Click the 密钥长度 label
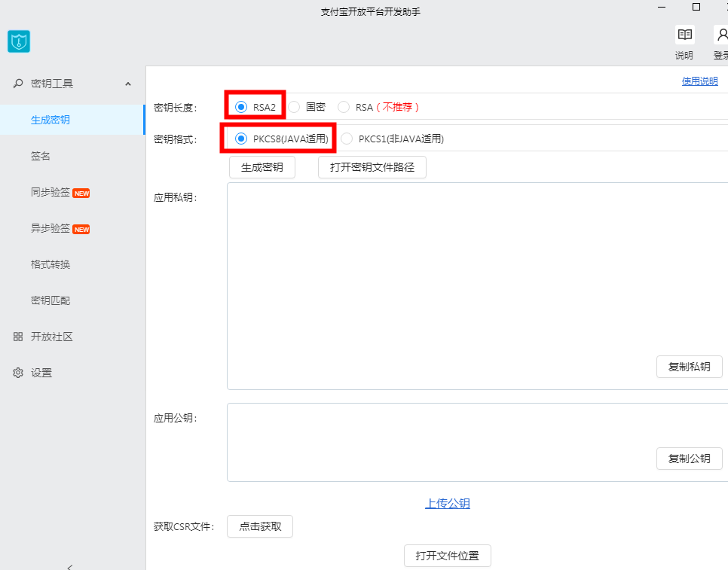 176,108
